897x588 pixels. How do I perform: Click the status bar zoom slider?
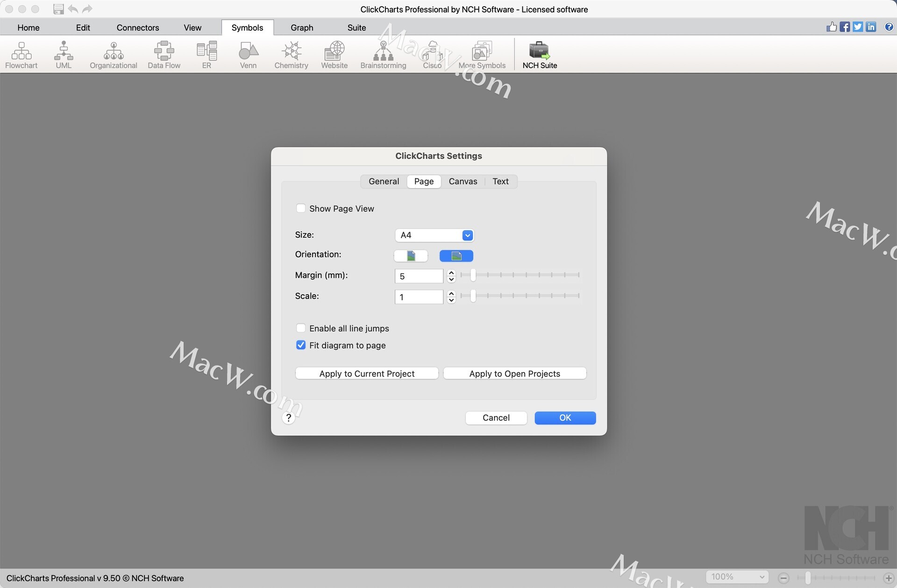click(x=836, y=578)
